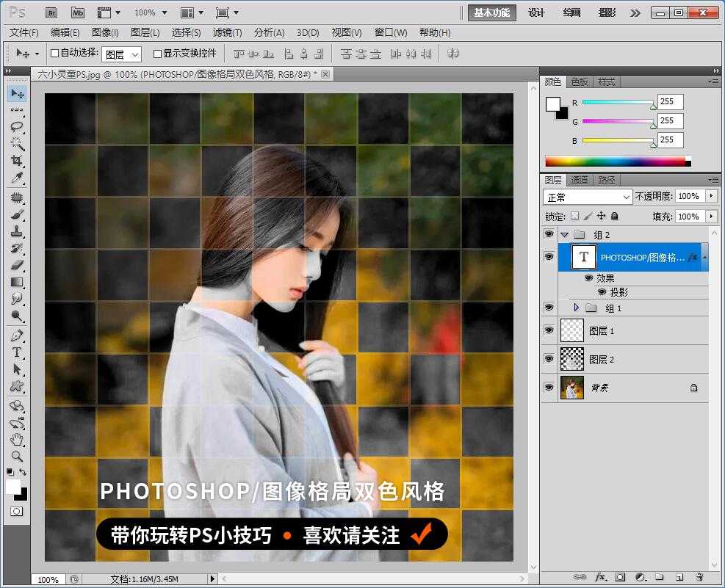
Task: Select the Gradient tool
Action: tap(17, 282)
